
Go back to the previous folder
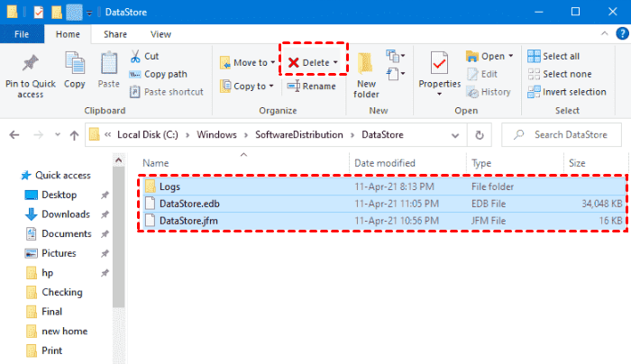coord(14,135)
